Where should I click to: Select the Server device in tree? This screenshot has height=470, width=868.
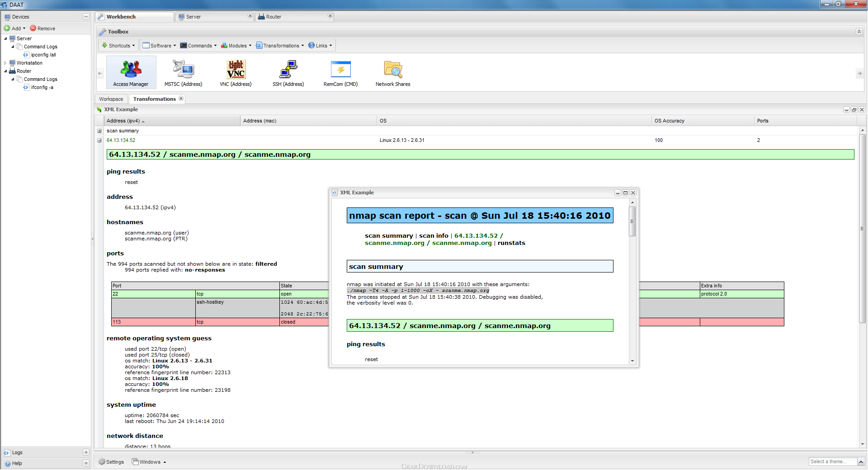[24, 38]
